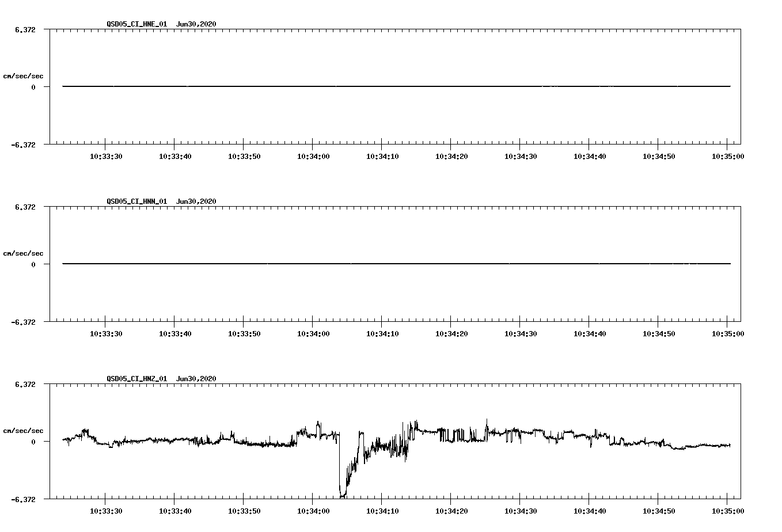Click the 10:33:40 time label under HNE plot

point(175,157)
